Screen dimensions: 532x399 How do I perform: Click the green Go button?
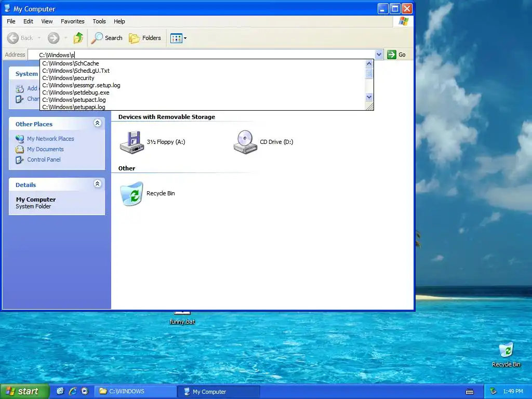click(396, 54)
